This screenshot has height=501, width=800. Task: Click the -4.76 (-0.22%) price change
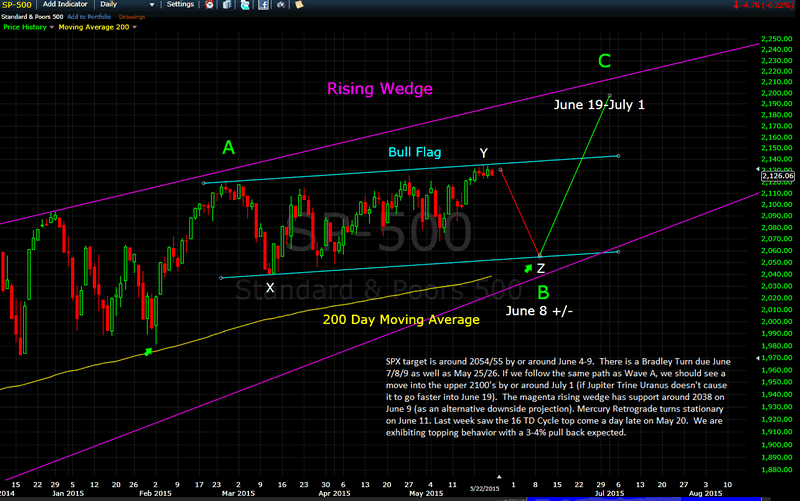(763, 5)
